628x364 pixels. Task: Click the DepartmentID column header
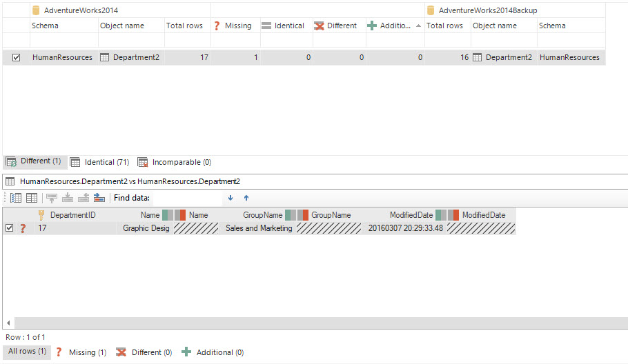point(72,215)
